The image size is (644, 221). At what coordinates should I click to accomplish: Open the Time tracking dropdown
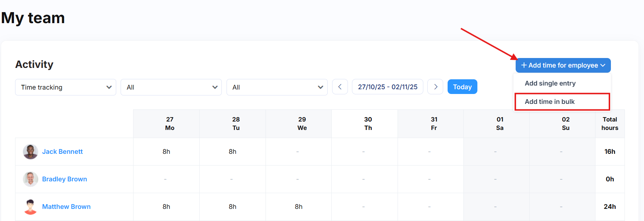point(65,87)
